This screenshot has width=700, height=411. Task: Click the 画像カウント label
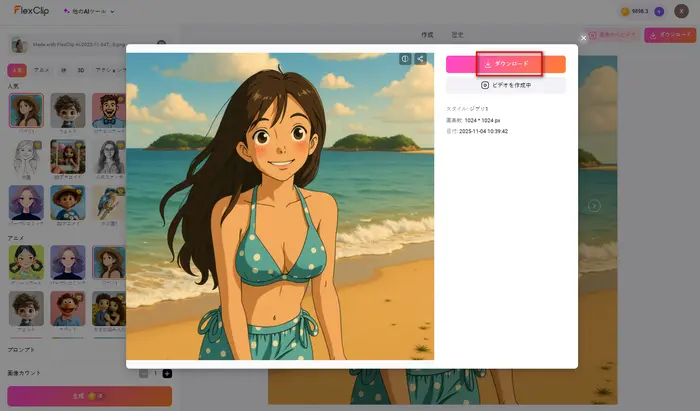tap(24, 373)
